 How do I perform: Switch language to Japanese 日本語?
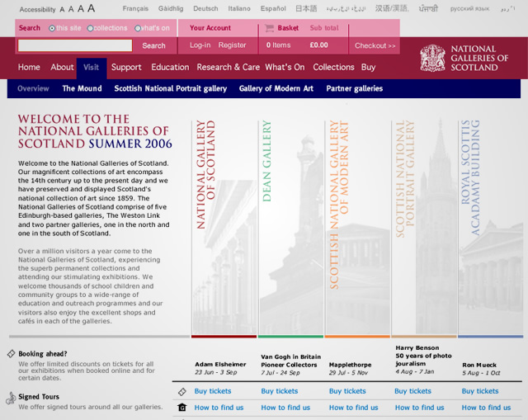(x=306, y=9)
